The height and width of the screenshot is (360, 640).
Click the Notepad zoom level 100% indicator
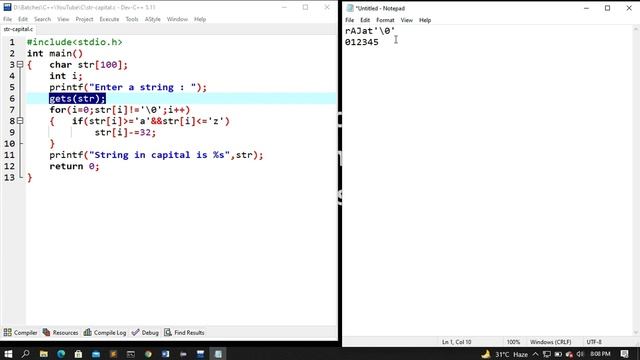tap(513, 342)
